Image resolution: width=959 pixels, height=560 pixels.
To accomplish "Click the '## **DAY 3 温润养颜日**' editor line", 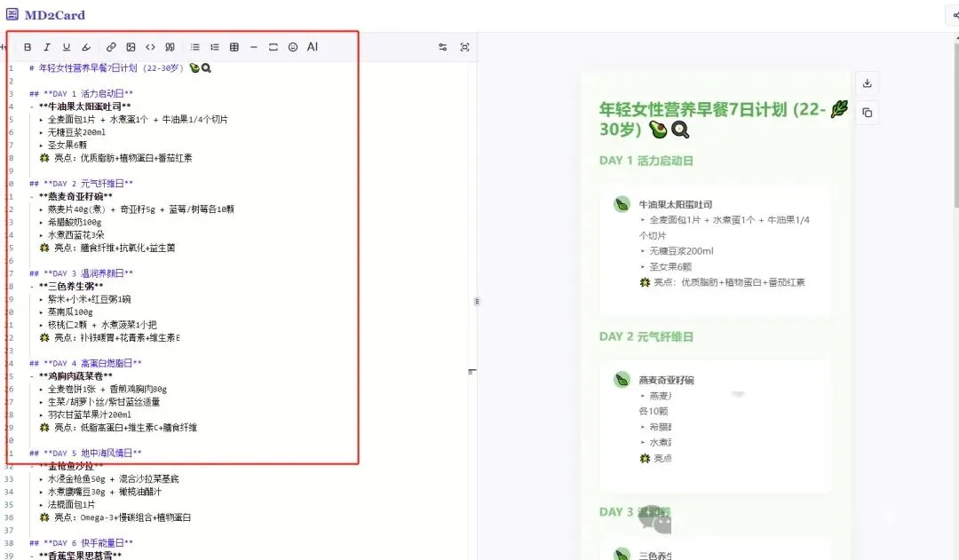I will (82, 273).
